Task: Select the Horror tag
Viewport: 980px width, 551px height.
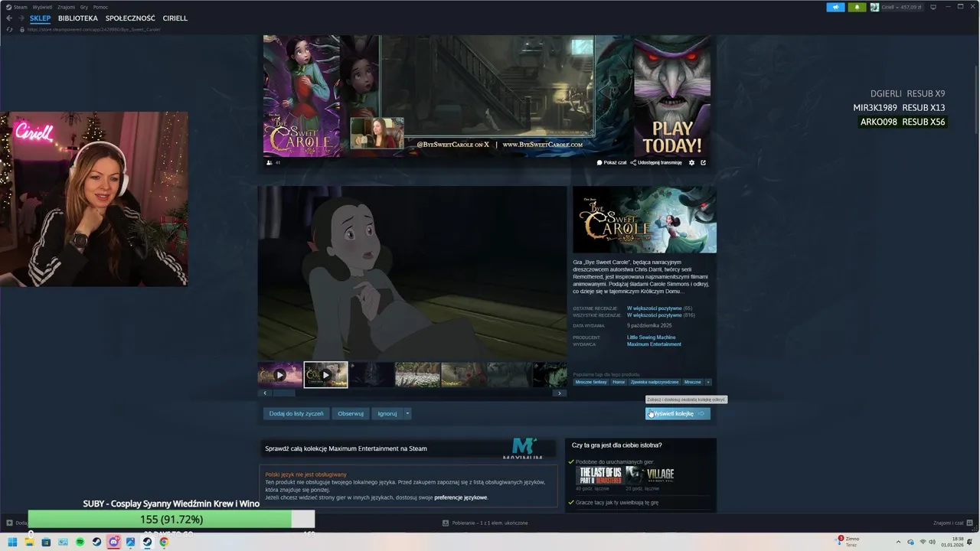Action: click(619, 382)
